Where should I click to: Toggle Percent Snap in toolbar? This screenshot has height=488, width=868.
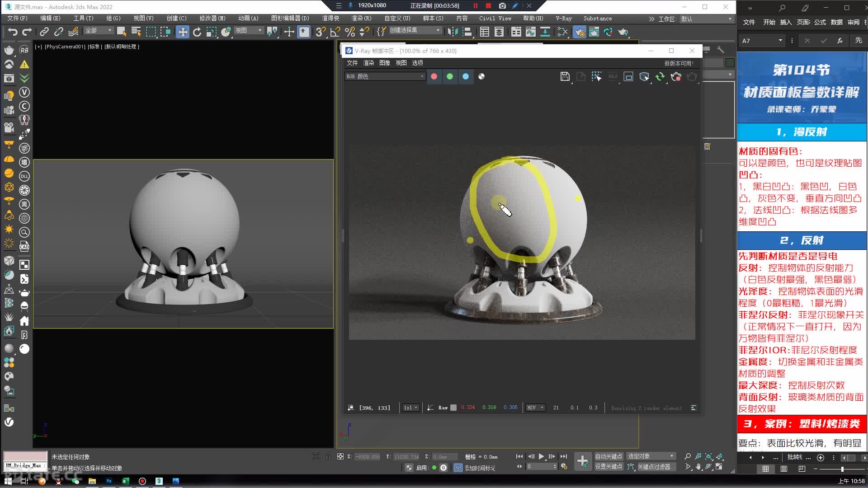pos(349,32)
